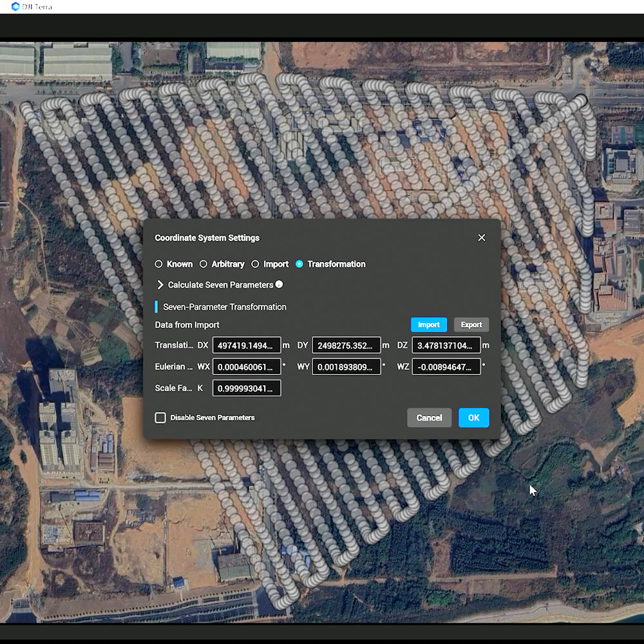Edit the WZ Eulerian angle field
The width and height of the screenshot is (644, 644).
446,366
